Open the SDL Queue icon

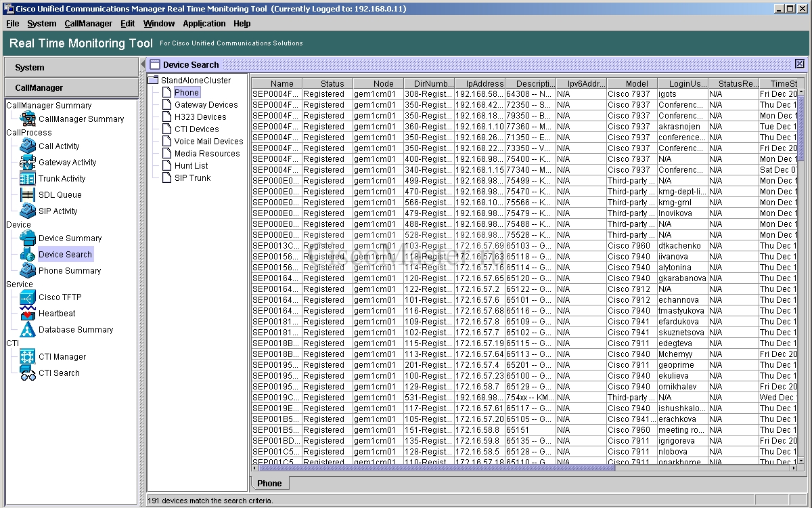point(28,195)
